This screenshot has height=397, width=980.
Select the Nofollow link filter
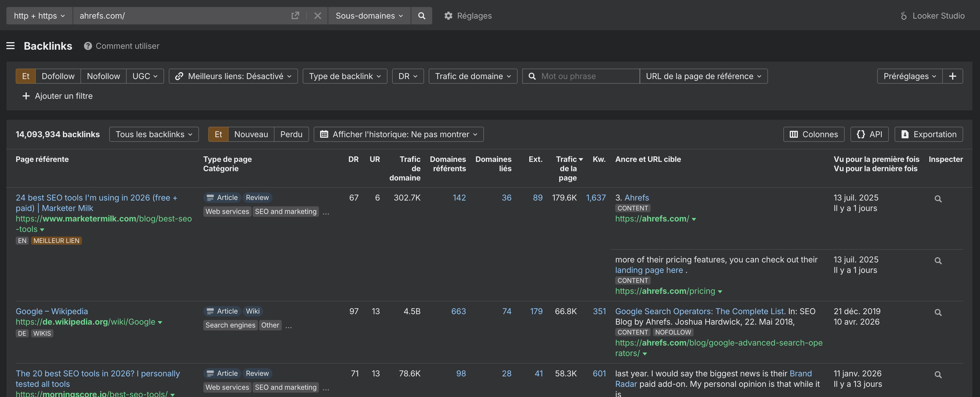103,76
